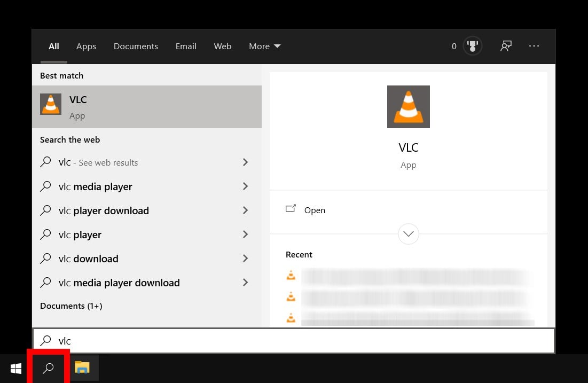Image resolution: width=588 pixels, height=383 pixels.
Task: Open File Explorer from the taskbar
Action: (82, 368)
